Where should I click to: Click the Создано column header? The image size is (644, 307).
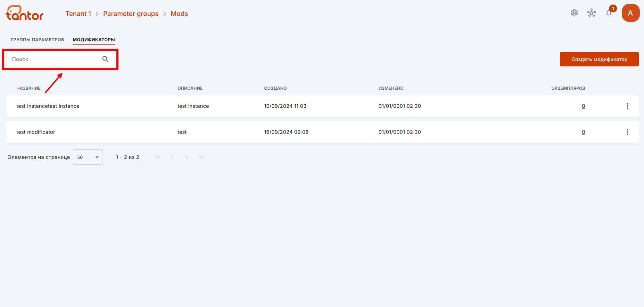tap(275, 88)
